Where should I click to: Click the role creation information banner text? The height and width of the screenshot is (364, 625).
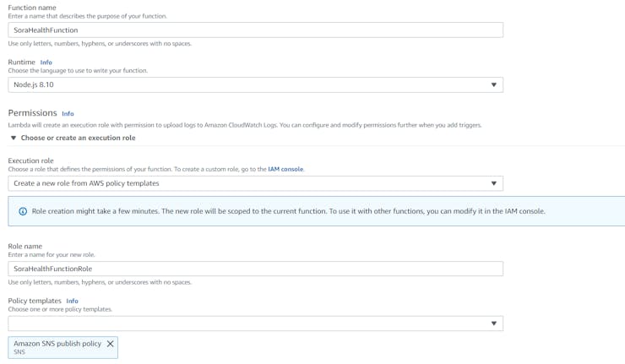[x=288, y=211]
